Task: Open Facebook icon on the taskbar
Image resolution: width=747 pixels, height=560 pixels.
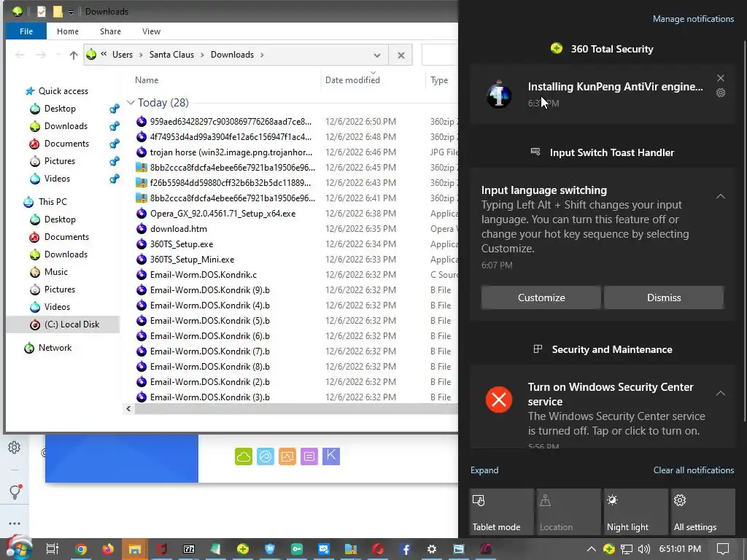Action: click(x=406, y=549)
